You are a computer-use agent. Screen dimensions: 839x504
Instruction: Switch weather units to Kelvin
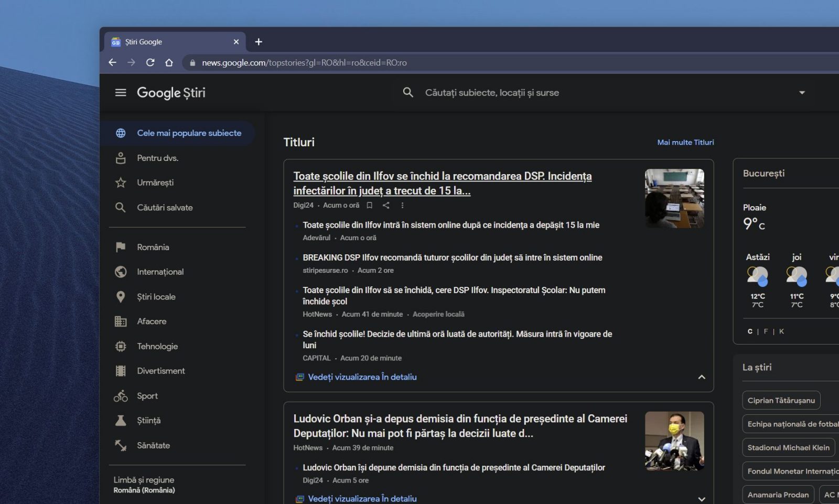pos(781,331)
